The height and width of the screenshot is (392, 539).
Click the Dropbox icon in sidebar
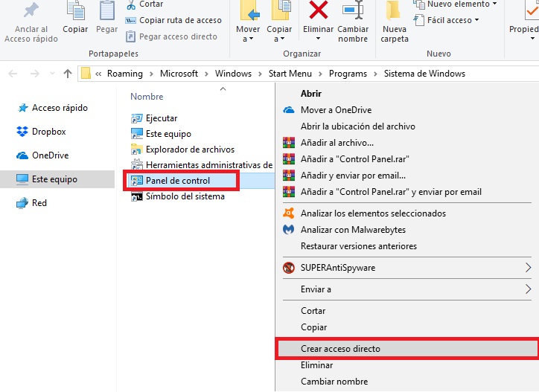(22, 132)
